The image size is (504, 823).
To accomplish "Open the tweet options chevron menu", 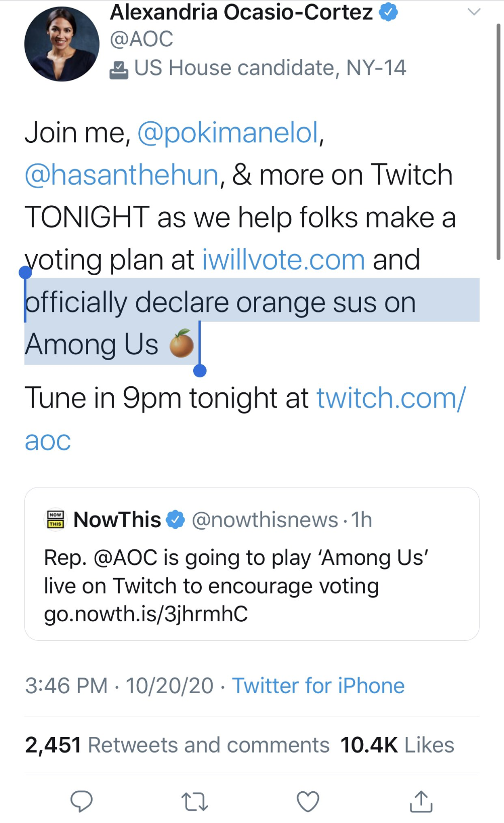I will pyautogui.click(x=474, y=12).
